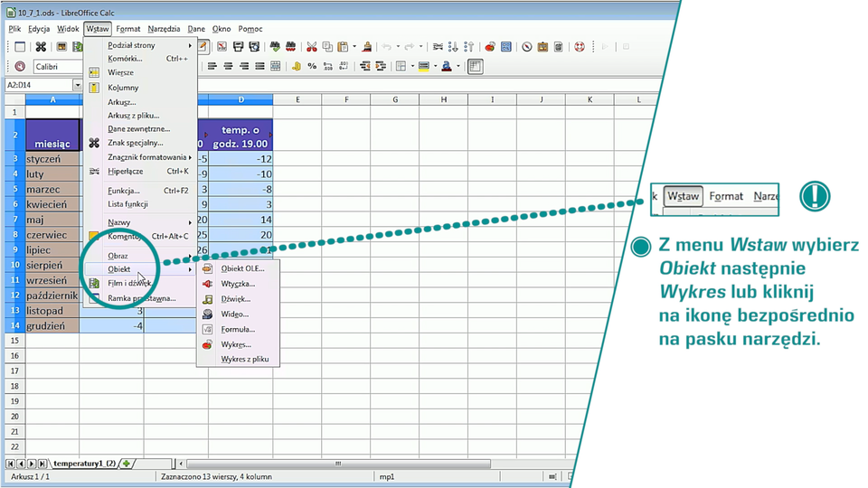
Task: Click the undo arrow icon
Action: 386,47
